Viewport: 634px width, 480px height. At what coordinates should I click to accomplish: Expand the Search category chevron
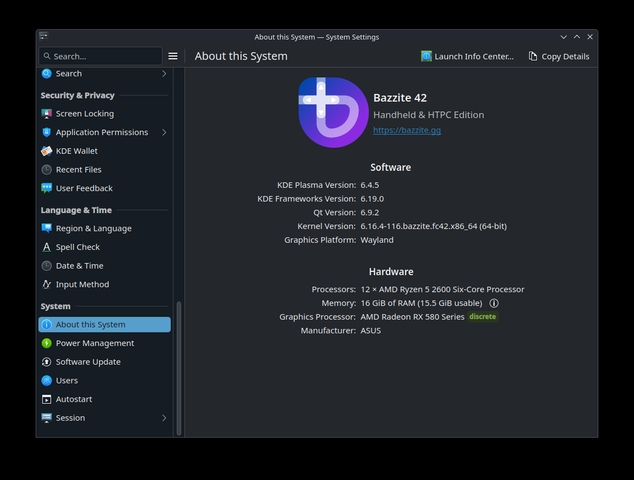coord(164,74)
